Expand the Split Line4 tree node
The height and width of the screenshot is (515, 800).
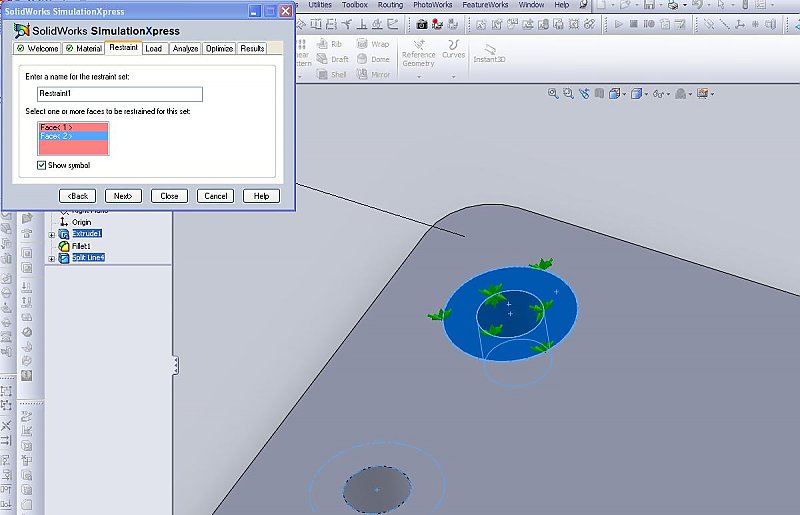pyautogui.click(x=52, y=259)
